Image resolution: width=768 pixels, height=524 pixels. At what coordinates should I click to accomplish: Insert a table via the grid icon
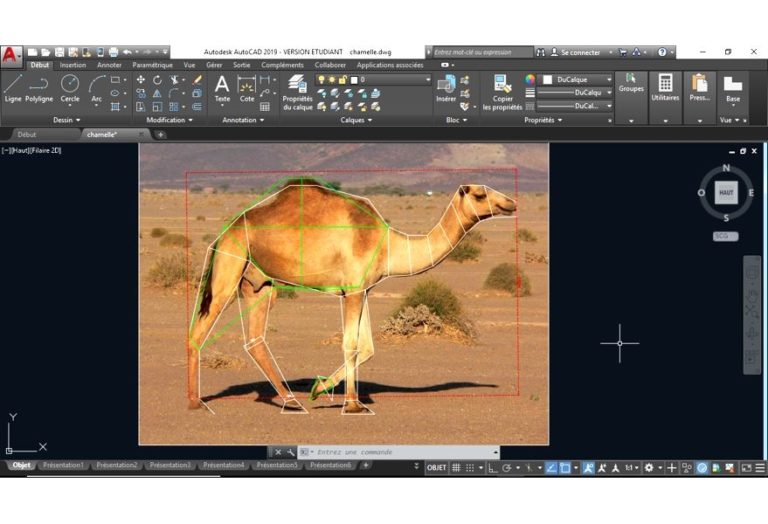pos(265,106)
